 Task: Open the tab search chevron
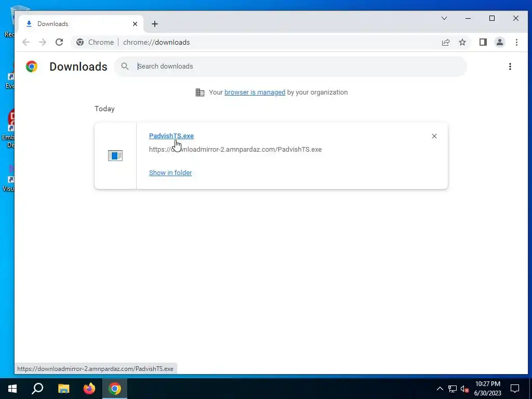(x=444, y=18)
